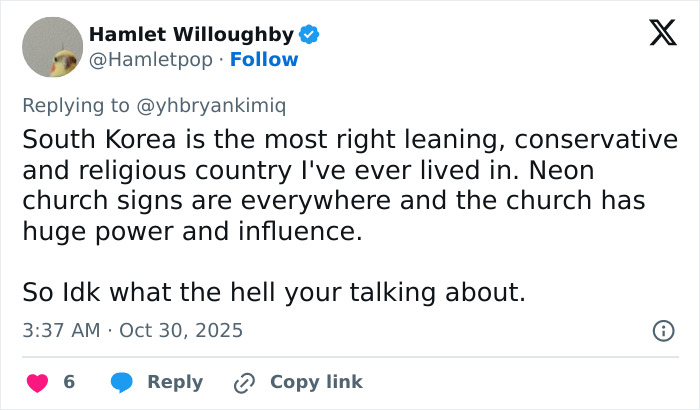The height and width of the screenshot is (410, 700).
Task: Click the Hamlet Willoughby display name
Action: point(191,35)
